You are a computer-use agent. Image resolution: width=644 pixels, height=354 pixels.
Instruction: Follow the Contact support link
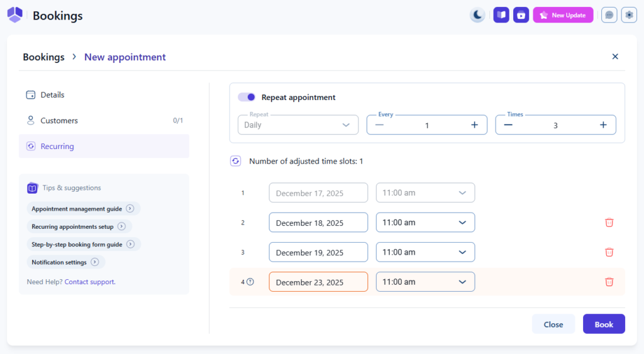click(89, 282)
